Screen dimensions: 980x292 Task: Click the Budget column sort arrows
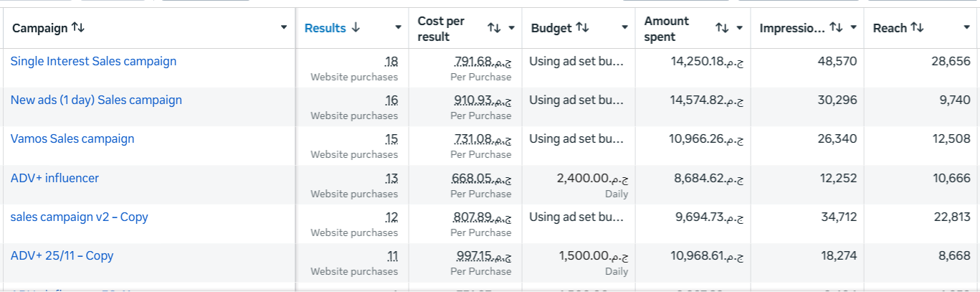(x=582, y=28)
